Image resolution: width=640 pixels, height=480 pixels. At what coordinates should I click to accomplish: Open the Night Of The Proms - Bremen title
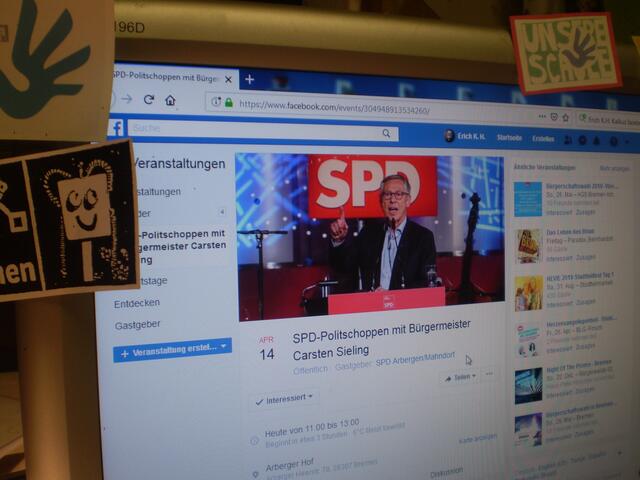coord(579,365)
